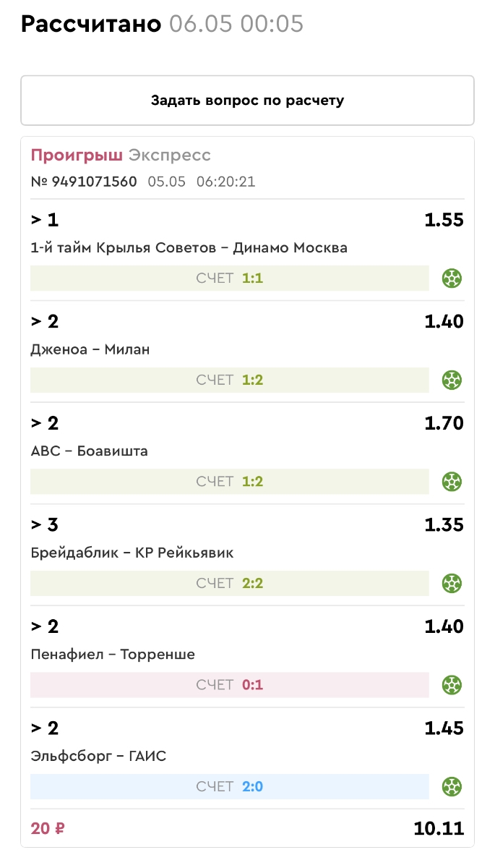Screen dimensions: 495x868
Task: Open the 2:2 score bar for Брейдаблик match
Action: click(230, 583)
